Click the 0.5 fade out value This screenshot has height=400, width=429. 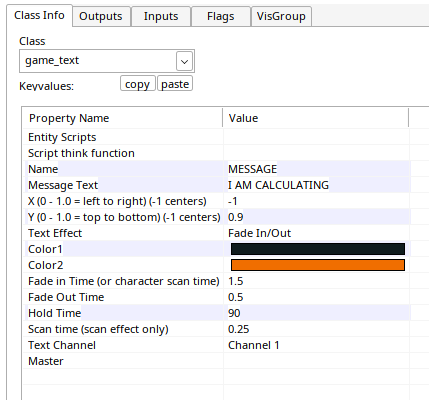(235, 297)
